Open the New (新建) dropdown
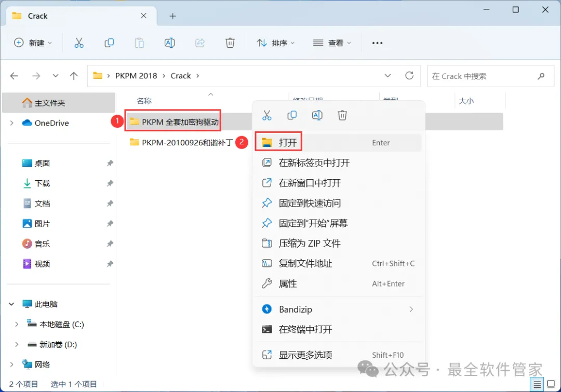Screen dimensions: 561x392 [33, 43]
